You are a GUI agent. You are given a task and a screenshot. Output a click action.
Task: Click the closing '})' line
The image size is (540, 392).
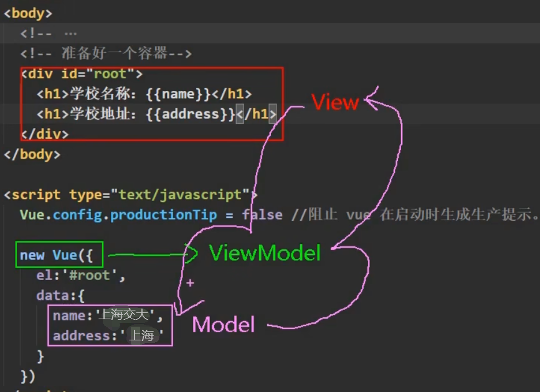click(x=28, y=376)
